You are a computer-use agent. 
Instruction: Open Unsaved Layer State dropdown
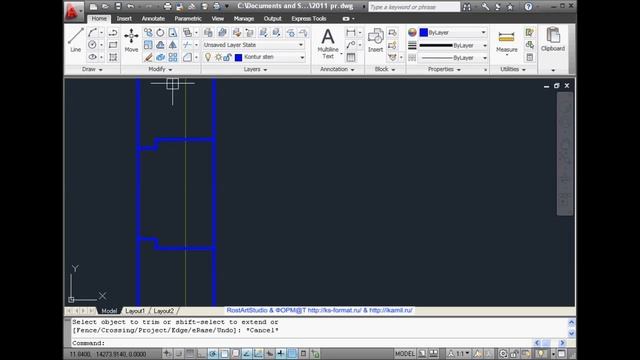(253, 45)
